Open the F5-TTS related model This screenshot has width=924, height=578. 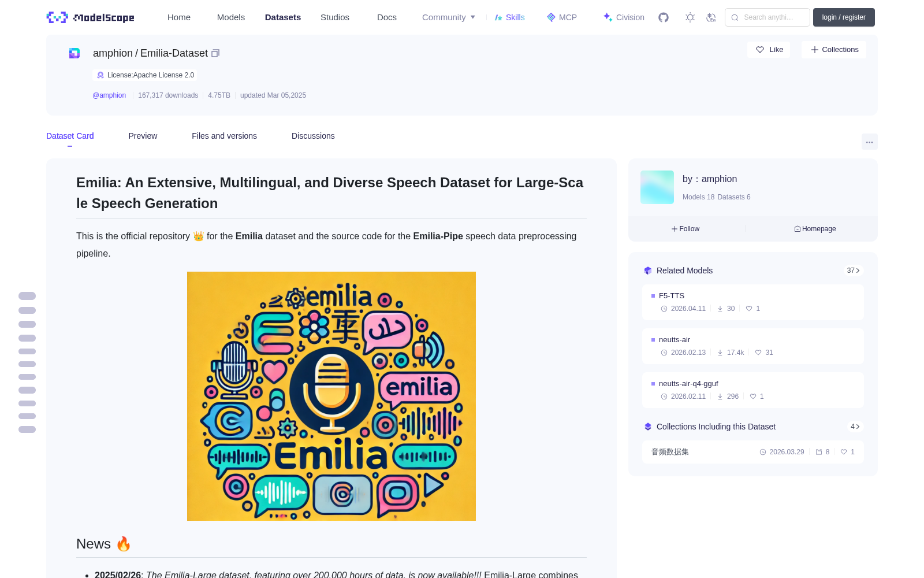[x=753, y=302]
